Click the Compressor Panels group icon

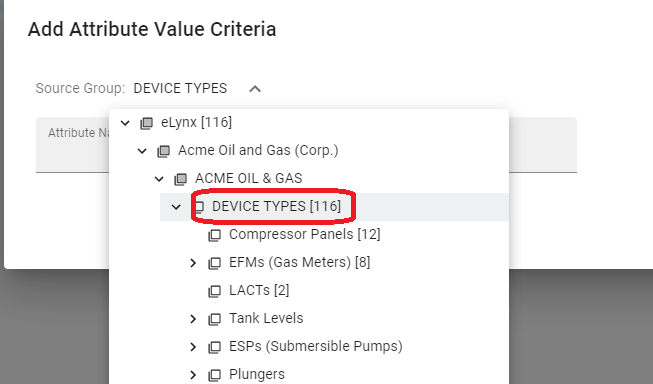[214, 235]
